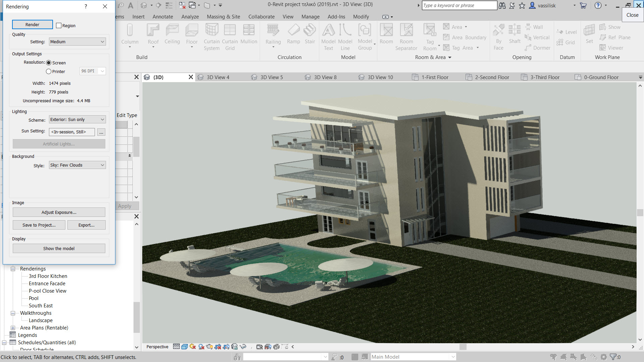The width and height of the screenshot is (644, 362).
Task: Toggle Select Pinned Elements in status bar
Action: pyautogui.click(x=574, y=357)
